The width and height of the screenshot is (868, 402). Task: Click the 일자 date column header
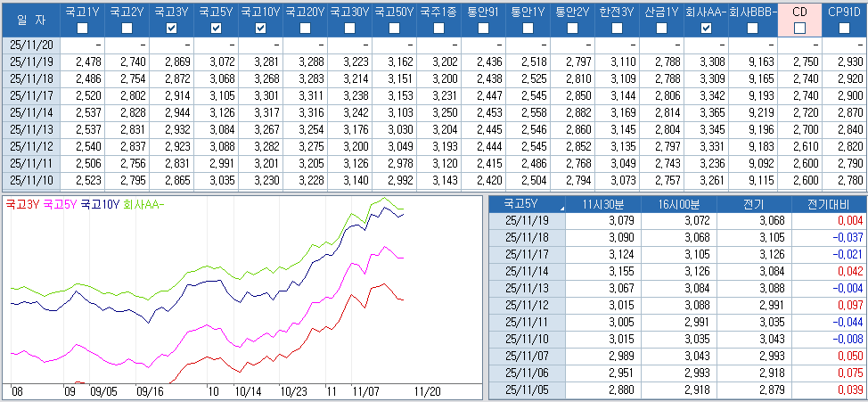30,19
